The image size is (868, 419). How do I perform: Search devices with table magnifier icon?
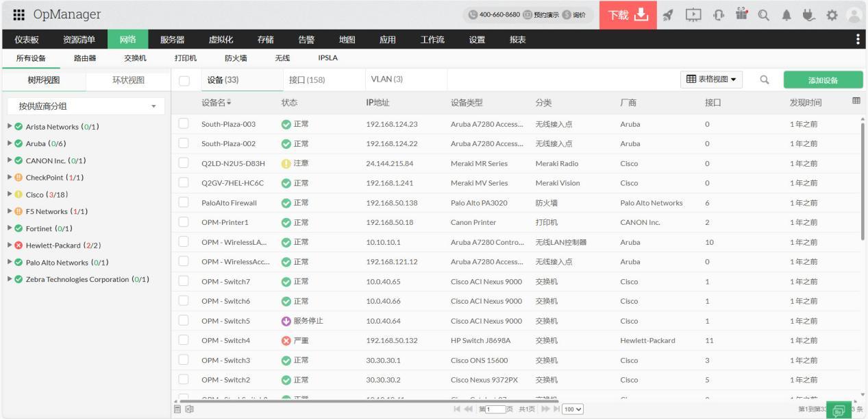coord(765,80)
